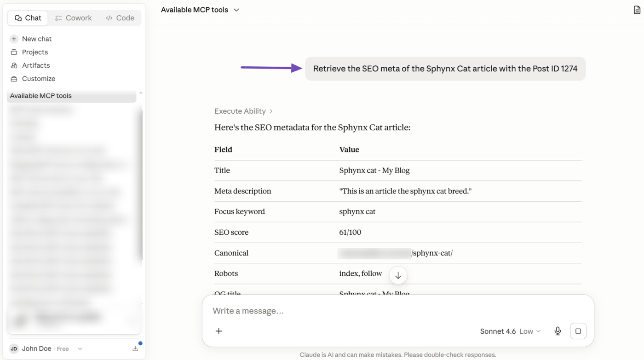Click the microphone voice input icon
This screenshot has height=360, width=644.
point(558,331)
